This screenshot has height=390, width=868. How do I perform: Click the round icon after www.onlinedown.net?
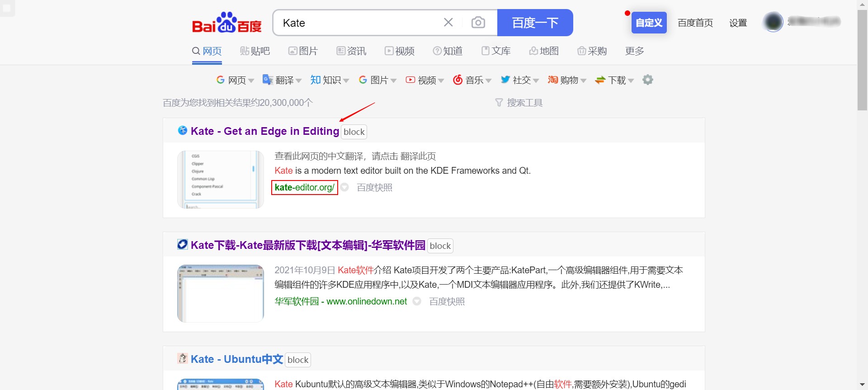pyautogui.click(x=417, y=301)
